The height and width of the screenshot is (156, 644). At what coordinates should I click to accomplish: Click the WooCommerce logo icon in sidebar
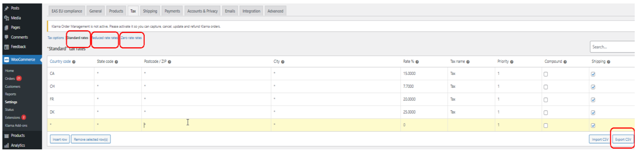coord(7,60)
